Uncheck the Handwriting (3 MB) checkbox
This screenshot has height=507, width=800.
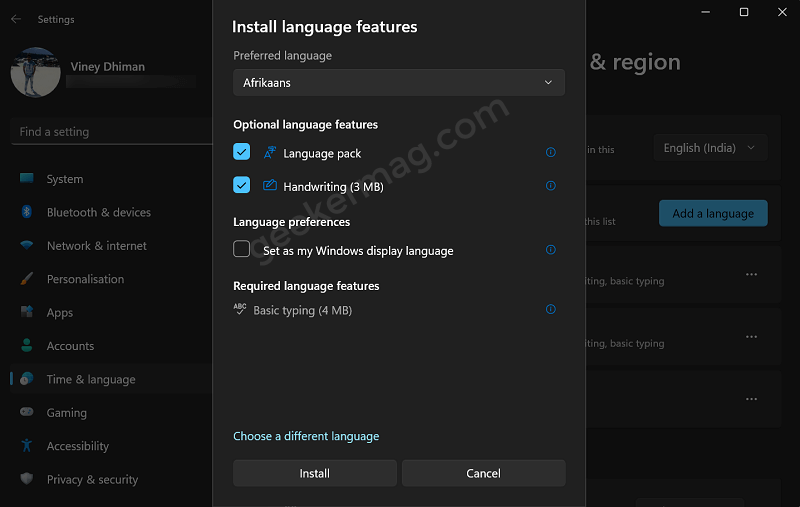pyautogui.click(x=241, y=185)
